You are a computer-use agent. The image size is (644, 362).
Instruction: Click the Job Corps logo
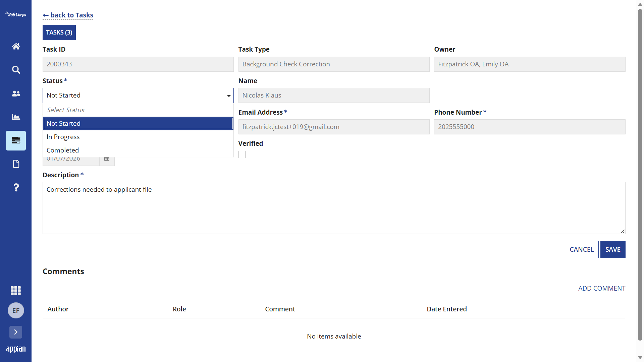click(16, 14)
